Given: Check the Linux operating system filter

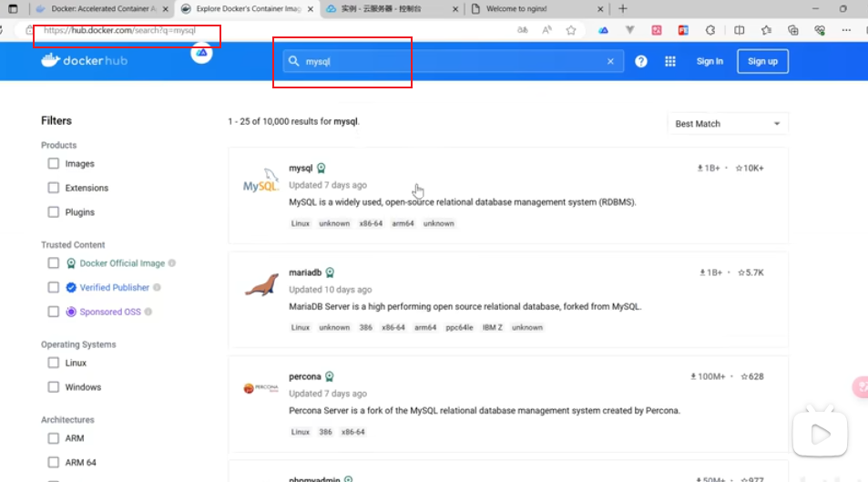Looking at the screenshot, I should (53, 363).
